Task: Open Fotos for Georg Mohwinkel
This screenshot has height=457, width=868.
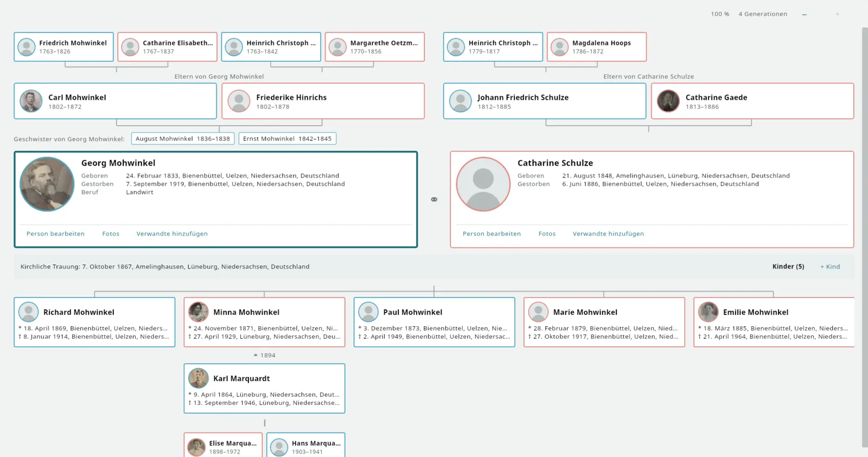Action: [x=111, y=234]
